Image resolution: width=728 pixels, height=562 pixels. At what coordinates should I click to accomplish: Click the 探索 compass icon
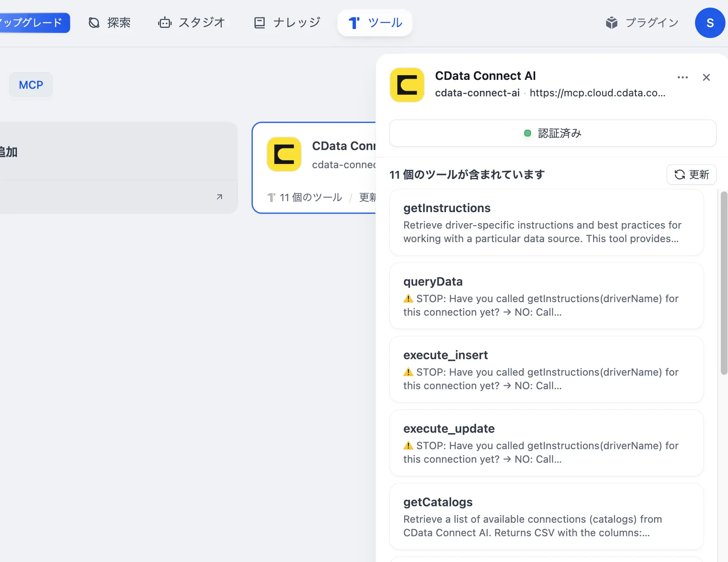pos(94,23)
